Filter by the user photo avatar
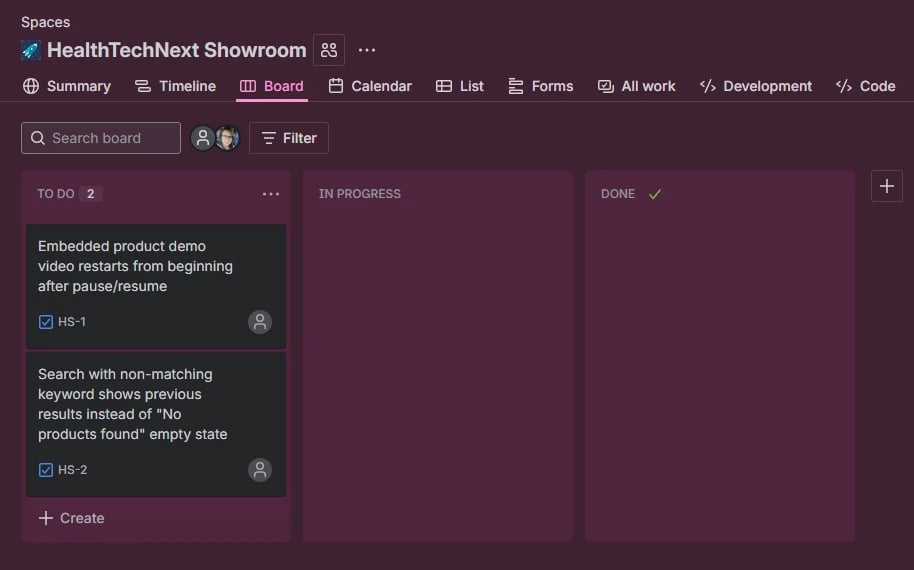This screenshot has width=914, height=570. 227,138
